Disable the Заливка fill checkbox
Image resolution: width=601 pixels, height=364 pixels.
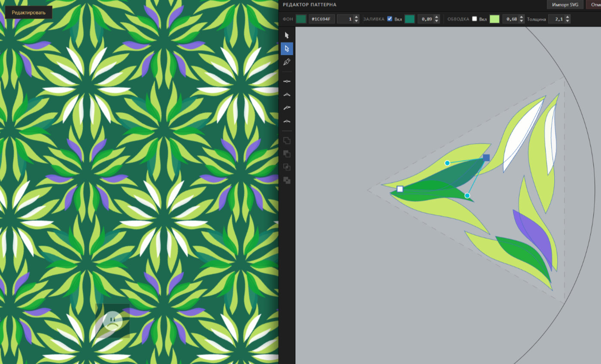point(390,19)
